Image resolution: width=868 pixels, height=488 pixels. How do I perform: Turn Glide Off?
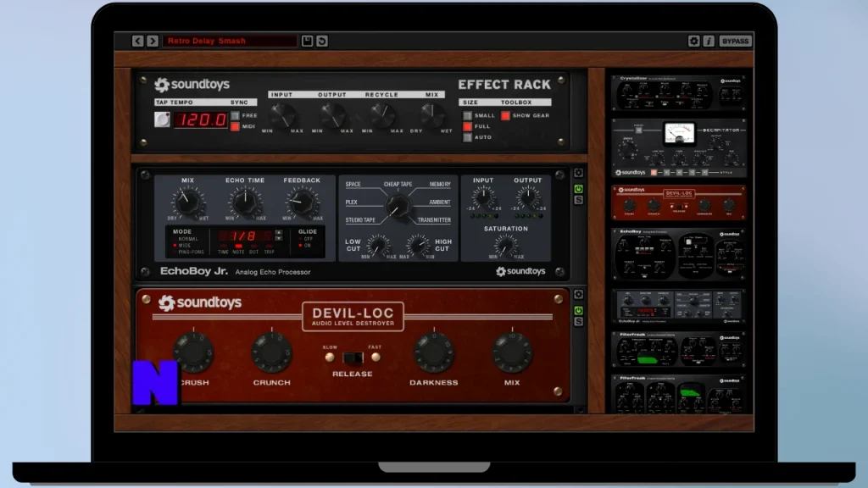point(305,239)
